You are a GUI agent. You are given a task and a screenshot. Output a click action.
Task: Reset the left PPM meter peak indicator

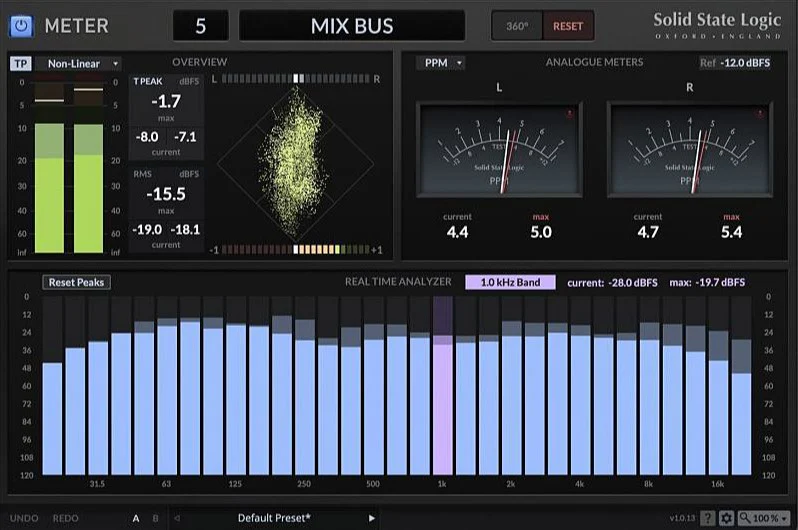pos(569,113)
